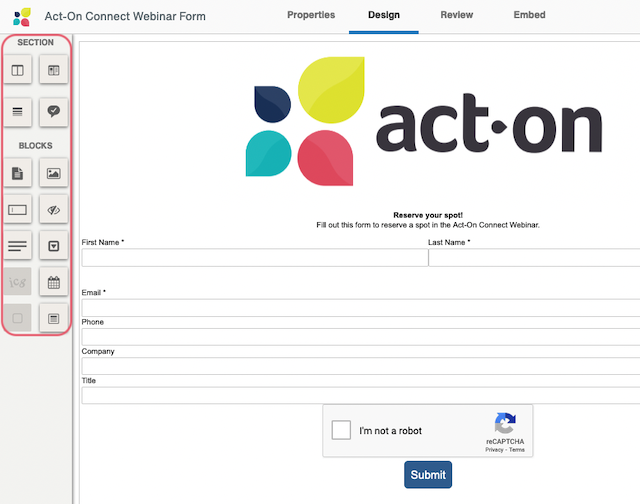
Task: Click the reCAPTCHA logo icon
Action: point(505,423)
